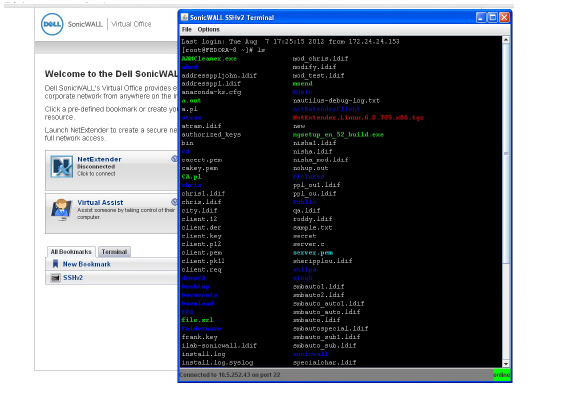576x411 pixels.
Task: Click the terminal scrollbar down arrow
Action: point(506,364)
